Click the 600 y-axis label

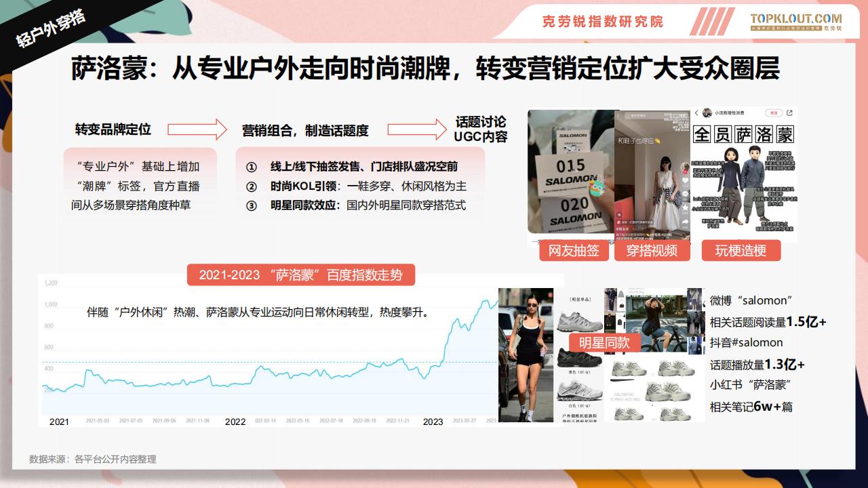pyautogui.click(x=48, y=348)
